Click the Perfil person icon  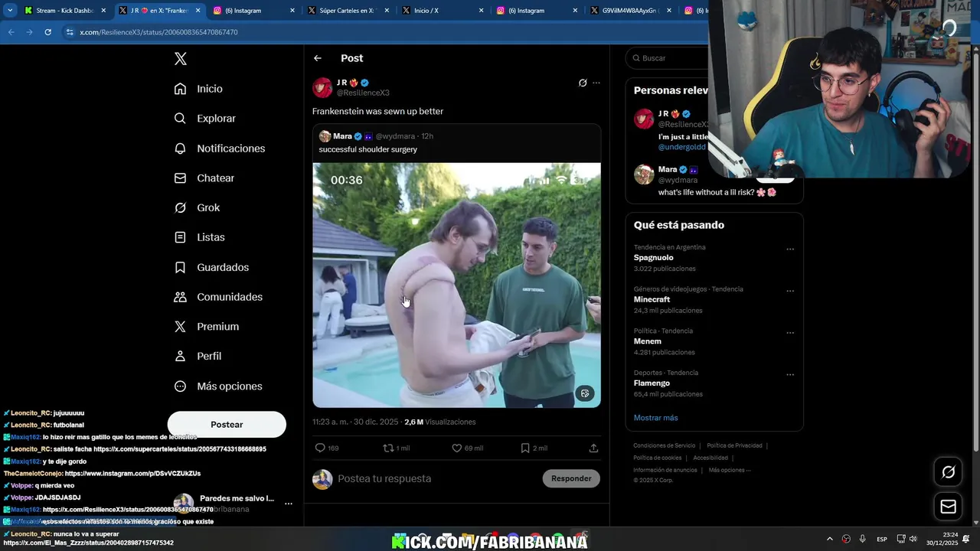[180, 357]
